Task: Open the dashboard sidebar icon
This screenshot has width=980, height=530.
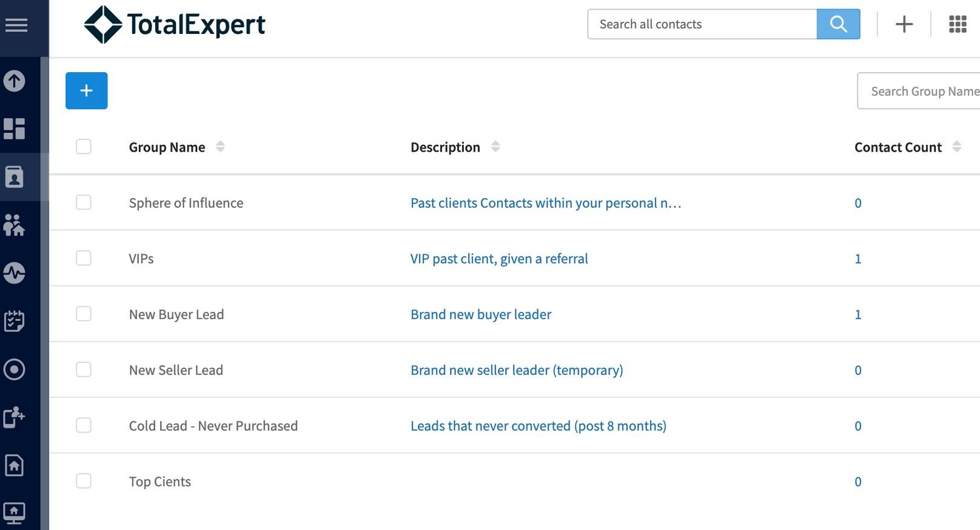Action: [15, 129]
